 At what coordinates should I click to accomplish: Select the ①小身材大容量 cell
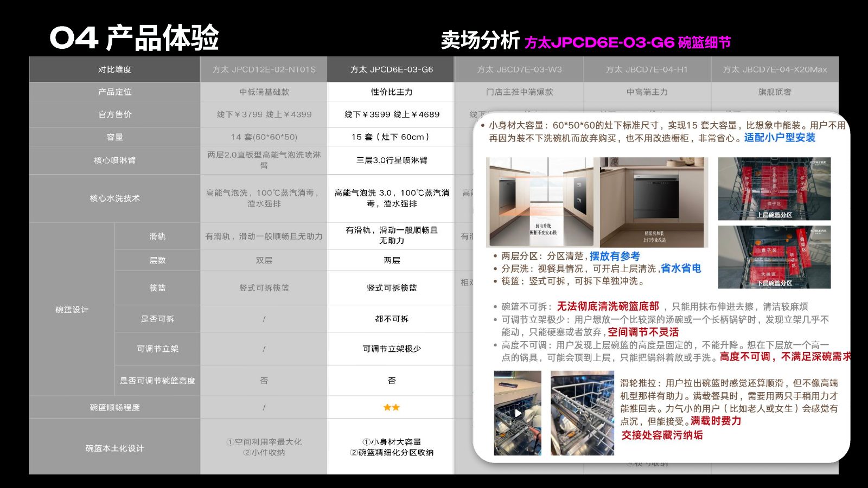(391, 447)
